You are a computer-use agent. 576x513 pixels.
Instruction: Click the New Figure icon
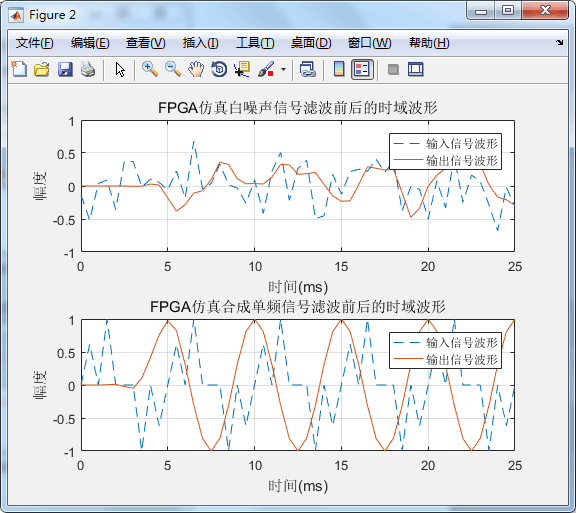(x=19, y=69)
